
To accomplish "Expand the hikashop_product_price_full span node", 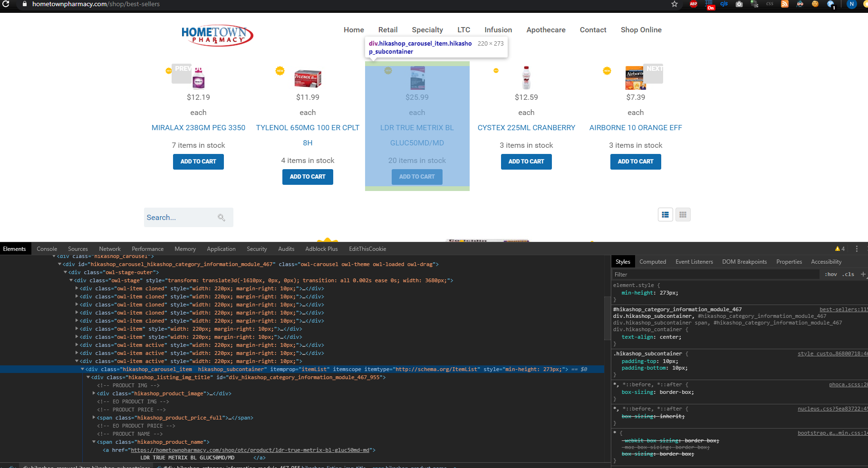I will (94, 418).
